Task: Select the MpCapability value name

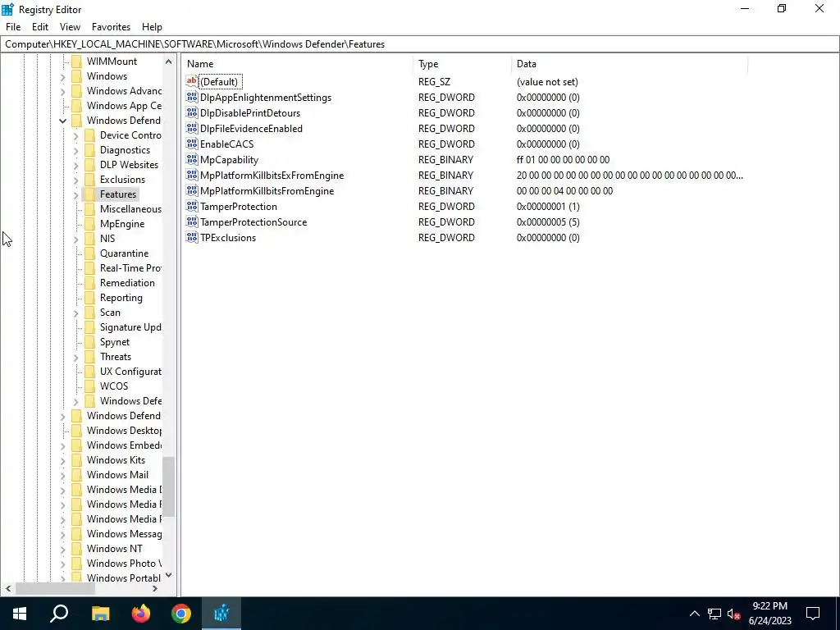Action: [x=229, y=159]
